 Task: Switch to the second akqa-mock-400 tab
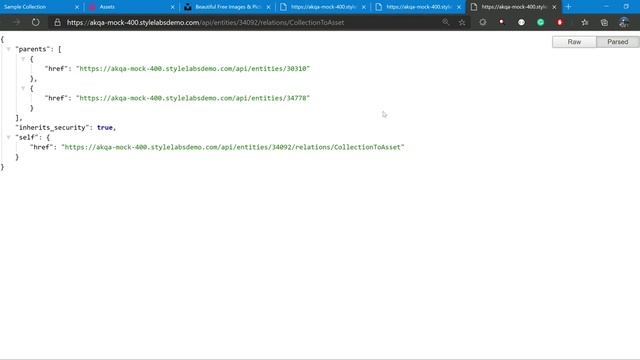(418, 7)
